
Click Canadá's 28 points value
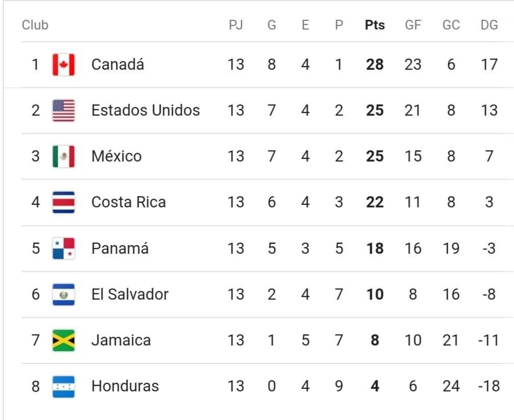click(x=375, y=65)
